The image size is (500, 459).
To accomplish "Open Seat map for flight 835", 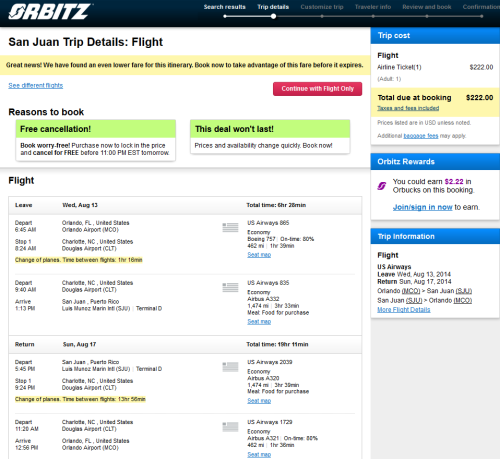I will (x=259, y=321).
